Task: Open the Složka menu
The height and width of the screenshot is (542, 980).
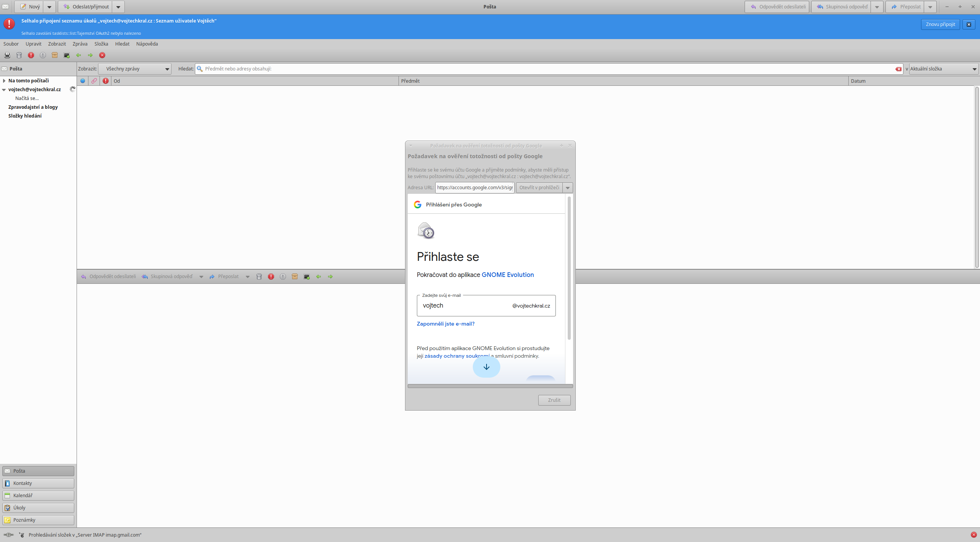Action: click(101, 44)
